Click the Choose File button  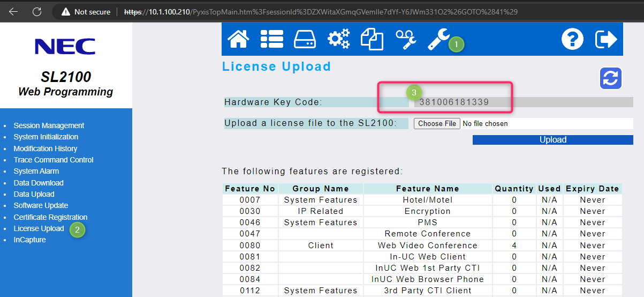click(437, 123)
